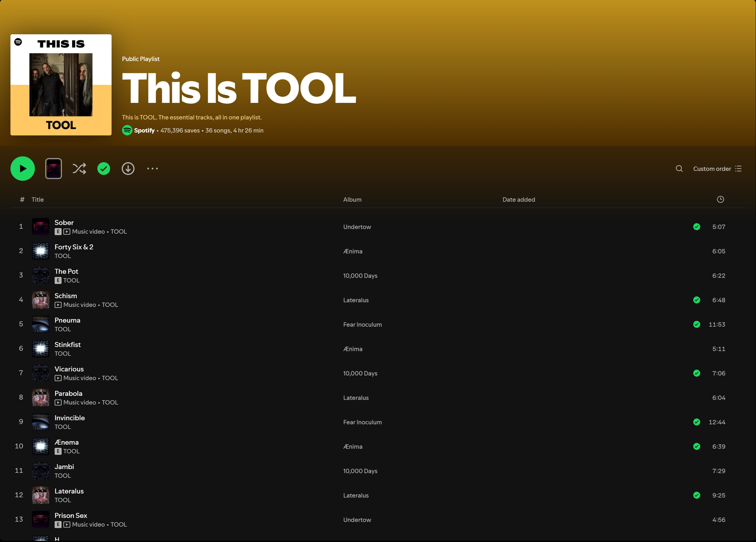Download the playlist for offline listening
Screen dimensions: 756x542
tap(128, 169)
